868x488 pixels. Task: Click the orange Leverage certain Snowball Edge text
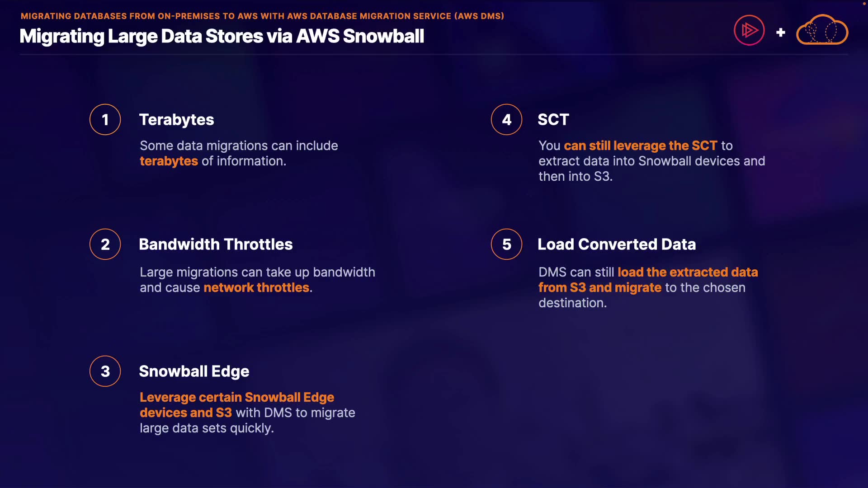tap(236, 398)
